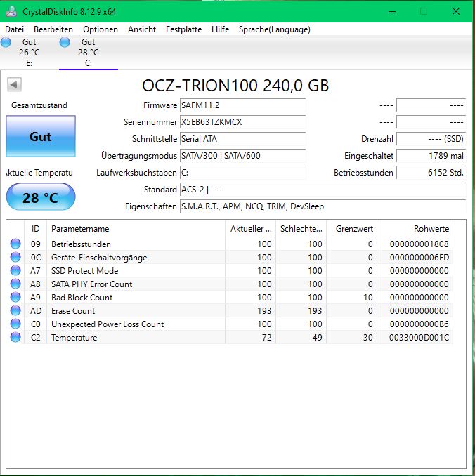The width and height of the screenshot is (475, 476).
Task: Click the ID column header
Action: (36, 229)
